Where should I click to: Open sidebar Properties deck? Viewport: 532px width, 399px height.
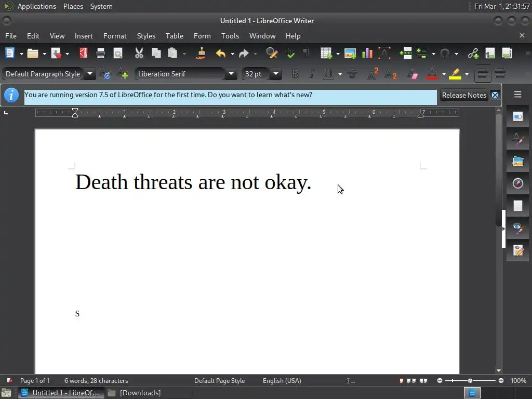pyautogui.click(x=518, y=117)
